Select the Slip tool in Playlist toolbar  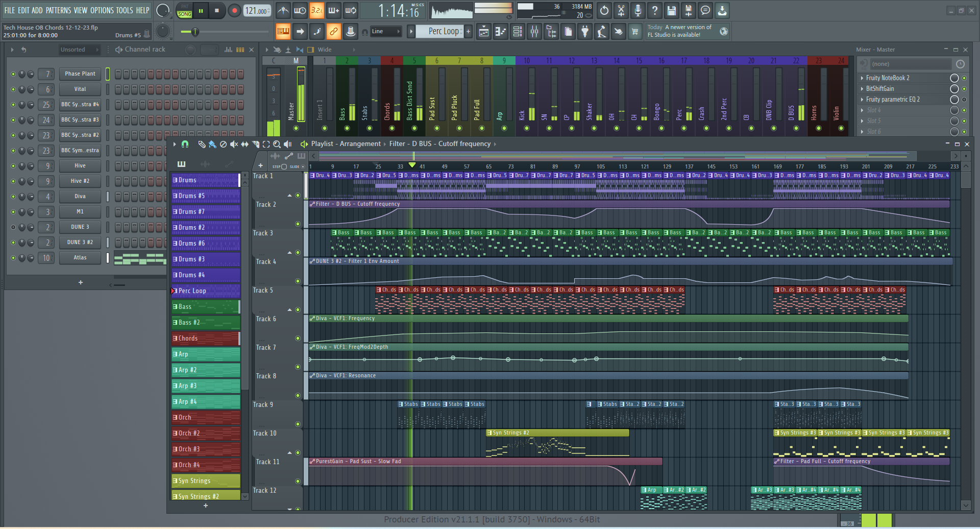(244, 144)
